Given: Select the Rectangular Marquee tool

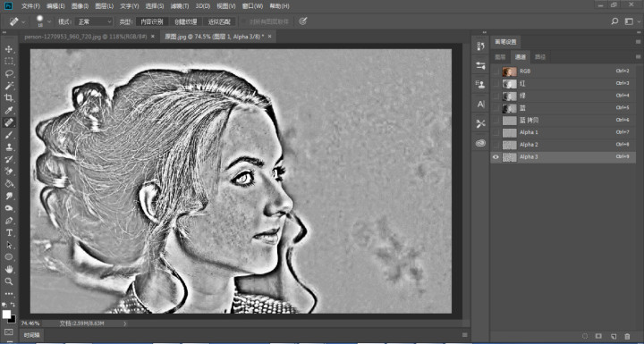Looking at the screenshot, I should point(9,62).
